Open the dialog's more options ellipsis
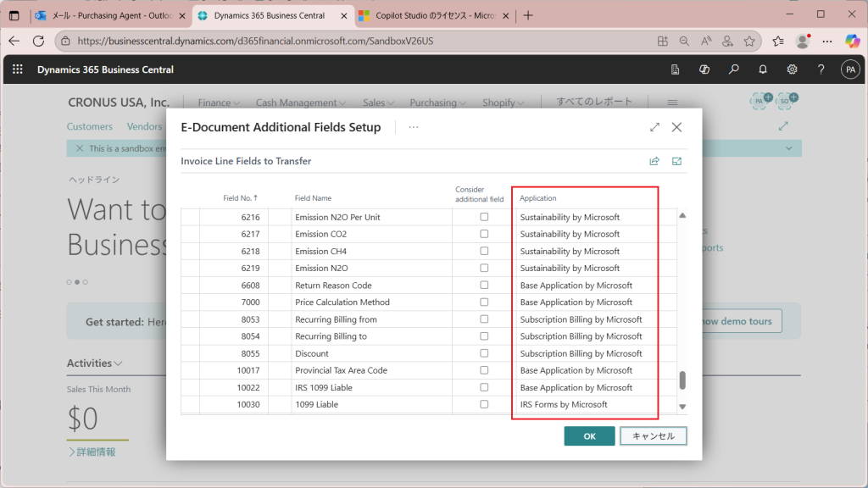 pos(414,127)
